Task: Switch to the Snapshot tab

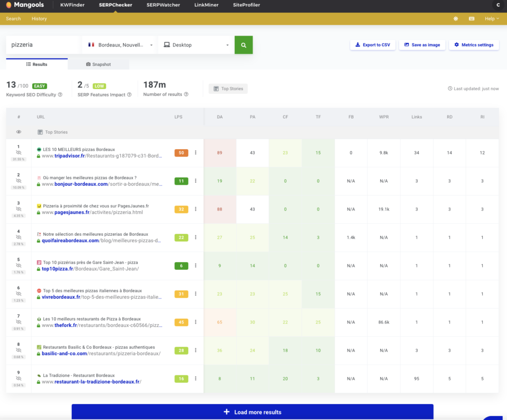Action: (99, 64)
